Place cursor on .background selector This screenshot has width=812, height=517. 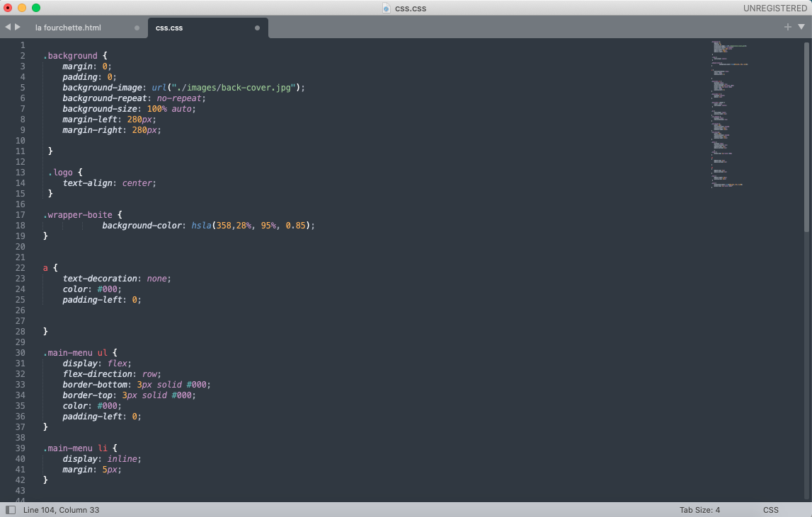pos(70,56)
